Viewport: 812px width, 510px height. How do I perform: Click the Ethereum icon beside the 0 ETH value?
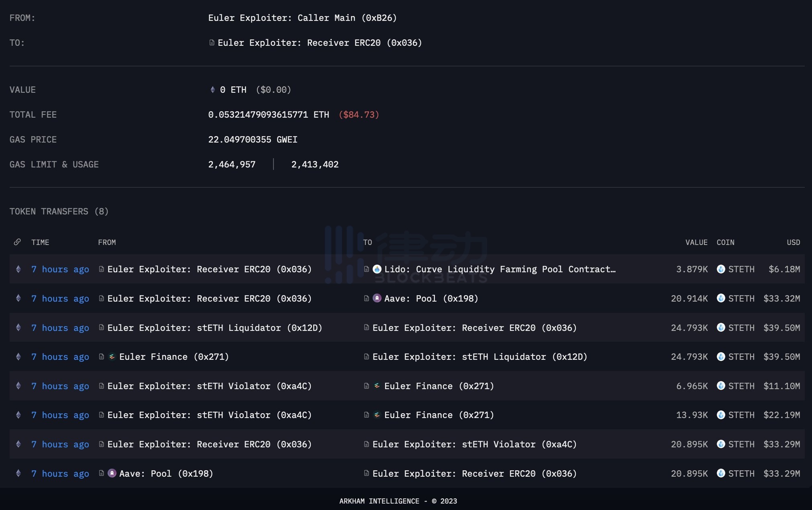[x=212, y=90]
